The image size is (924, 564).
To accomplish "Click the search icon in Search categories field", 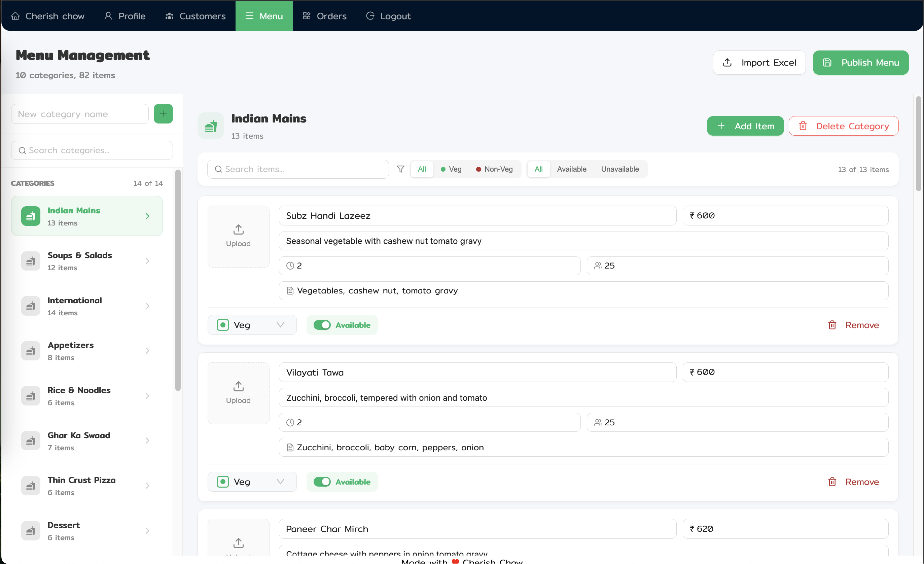I will [x=22, y=150].
